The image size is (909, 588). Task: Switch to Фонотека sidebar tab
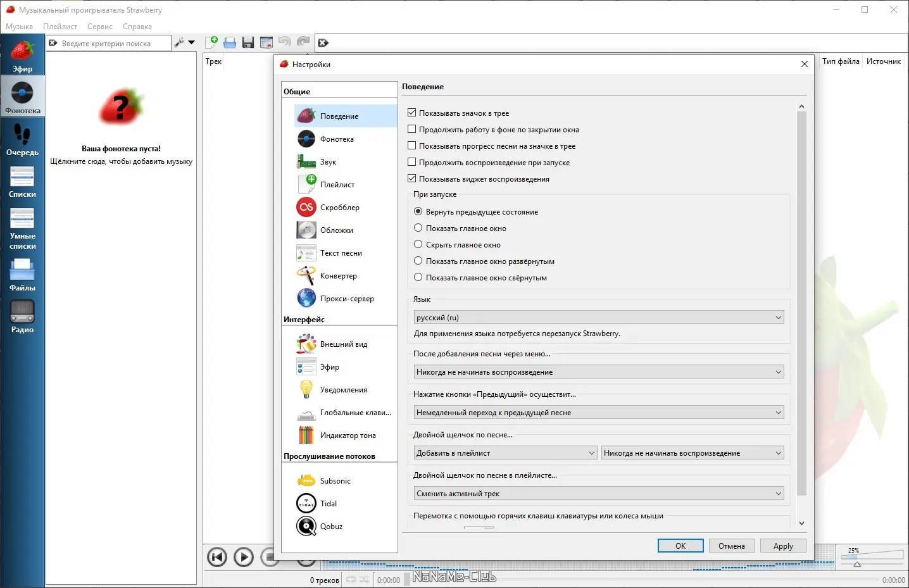point(22,97)
